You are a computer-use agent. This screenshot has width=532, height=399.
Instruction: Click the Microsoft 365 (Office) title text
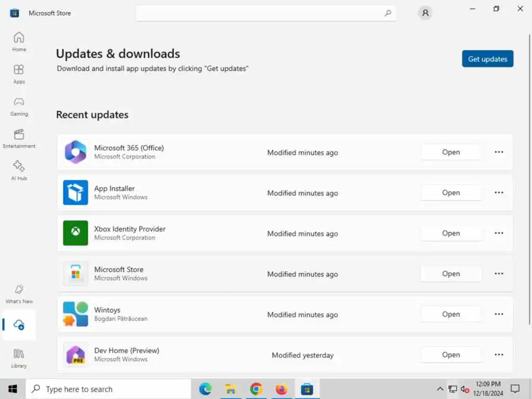click(x=129, y=148)
